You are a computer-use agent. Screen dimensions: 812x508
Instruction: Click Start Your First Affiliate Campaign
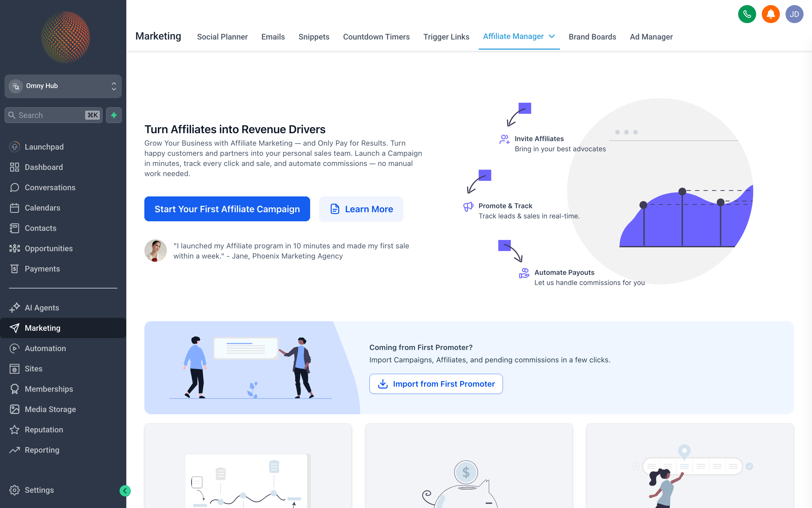(227, 209)
